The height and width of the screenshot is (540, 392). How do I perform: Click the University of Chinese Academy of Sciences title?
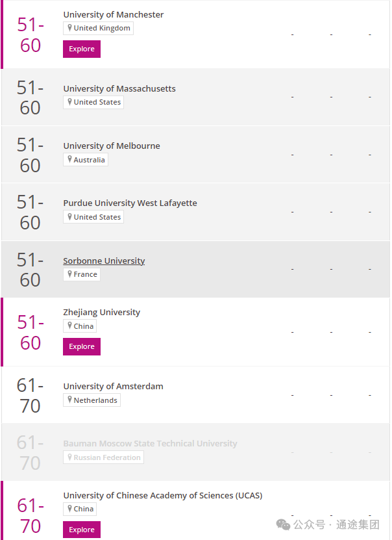[x=163, y=495]
